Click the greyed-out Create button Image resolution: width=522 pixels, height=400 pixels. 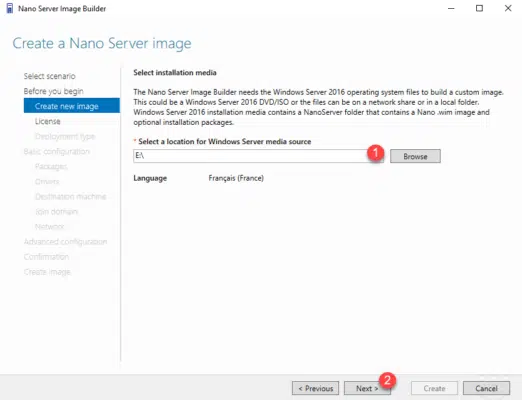click(x=434, y=388)
